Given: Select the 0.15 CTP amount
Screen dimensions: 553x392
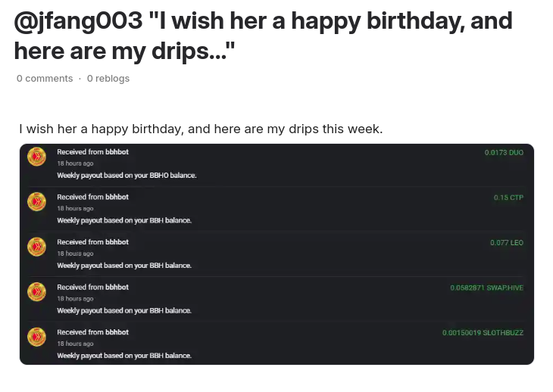Looking at the screenshot, I should pos(508,198).
